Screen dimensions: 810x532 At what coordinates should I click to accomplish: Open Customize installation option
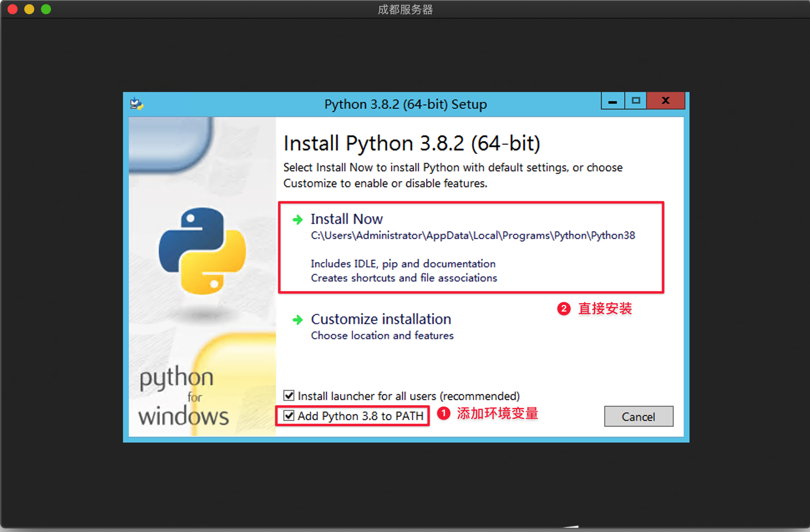[381, 319]
